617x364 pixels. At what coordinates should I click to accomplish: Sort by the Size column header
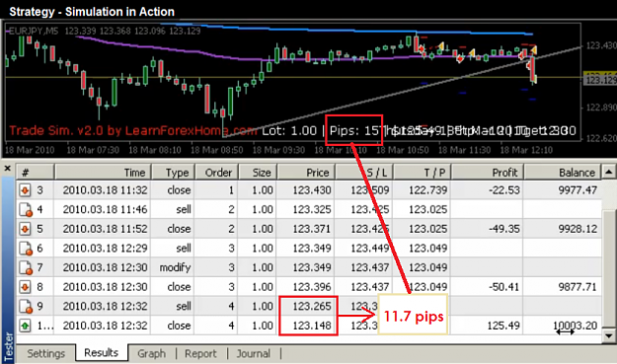coord(258,173)
